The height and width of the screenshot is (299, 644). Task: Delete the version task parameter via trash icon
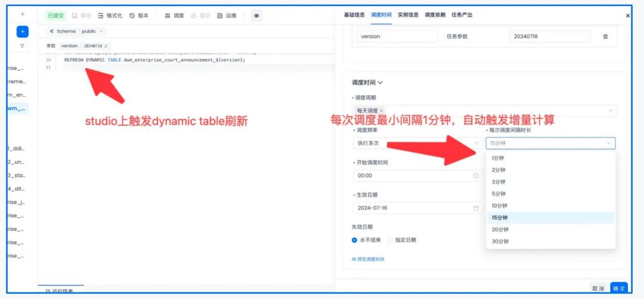click(x=605, y=36)
